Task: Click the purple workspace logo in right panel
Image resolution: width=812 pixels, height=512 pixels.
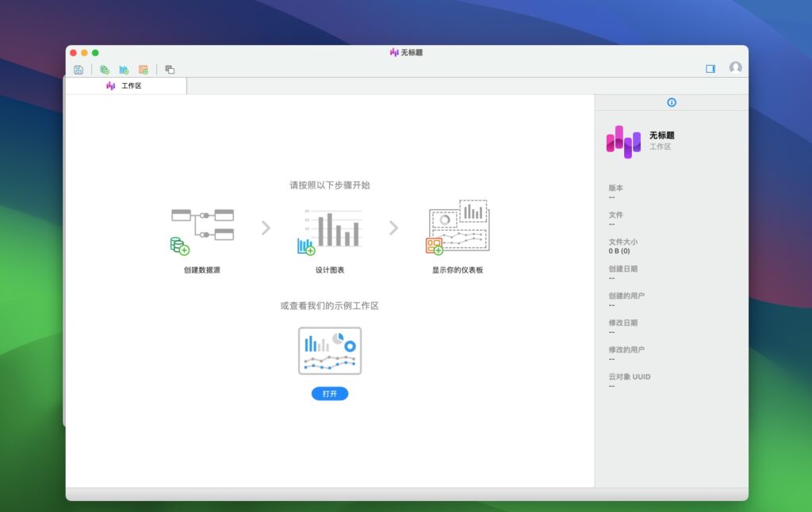Action: click(x=622, y=143)
